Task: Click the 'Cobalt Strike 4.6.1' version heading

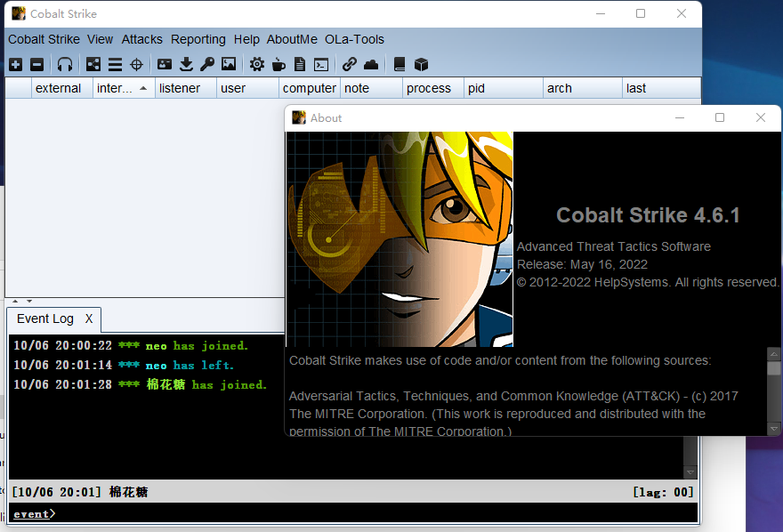Action: pos(648,215)
